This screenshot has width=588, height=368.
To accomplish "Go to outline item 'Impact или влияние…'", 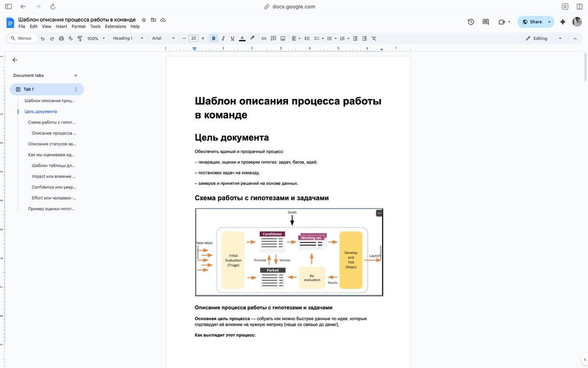I will coord(54,176).
